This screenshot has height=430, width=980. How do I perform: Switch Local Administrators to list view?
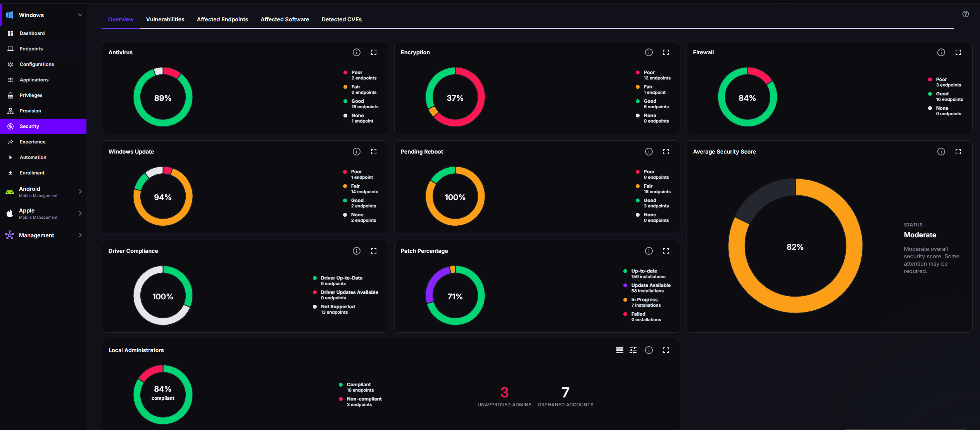[620, 350]
